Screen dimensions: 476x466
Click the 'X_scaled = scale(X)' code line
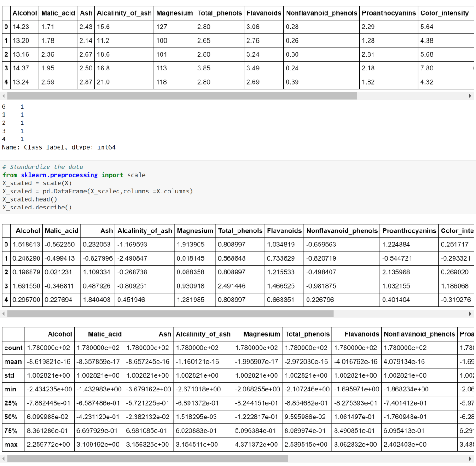click(37, 183)
